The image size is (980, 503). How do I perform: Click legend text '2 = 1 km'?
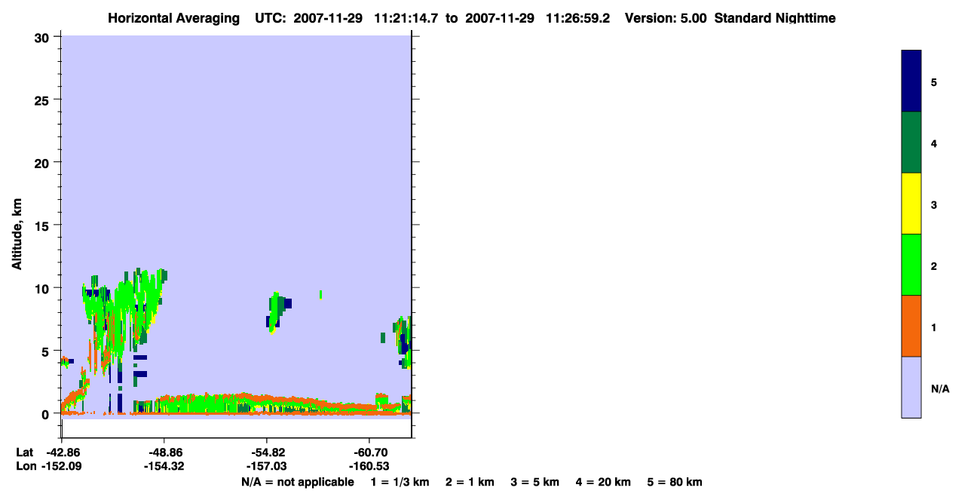click(x=470, y=483)
